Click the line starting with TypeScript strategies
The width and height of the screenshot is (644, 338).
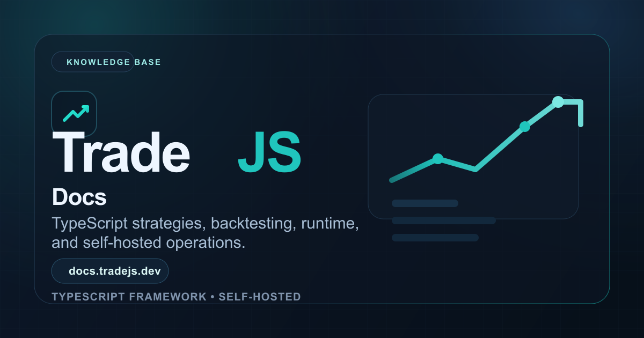pos(206,223)
